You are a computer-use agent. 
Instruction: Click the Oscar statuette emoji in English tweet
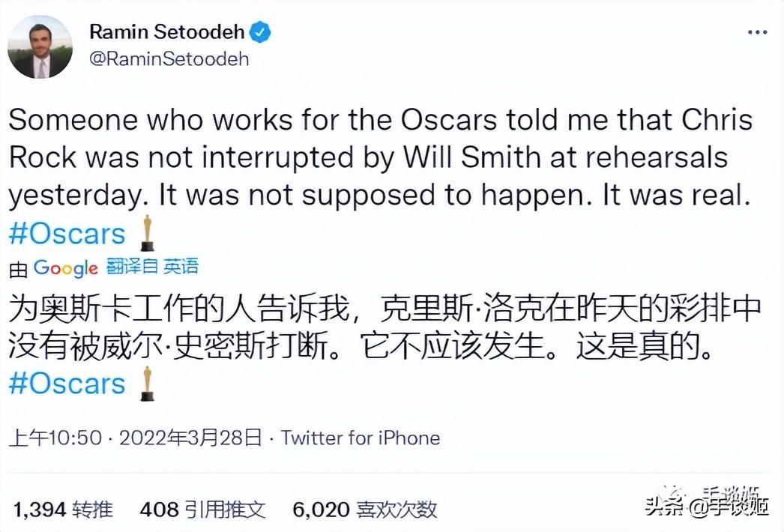147,233
